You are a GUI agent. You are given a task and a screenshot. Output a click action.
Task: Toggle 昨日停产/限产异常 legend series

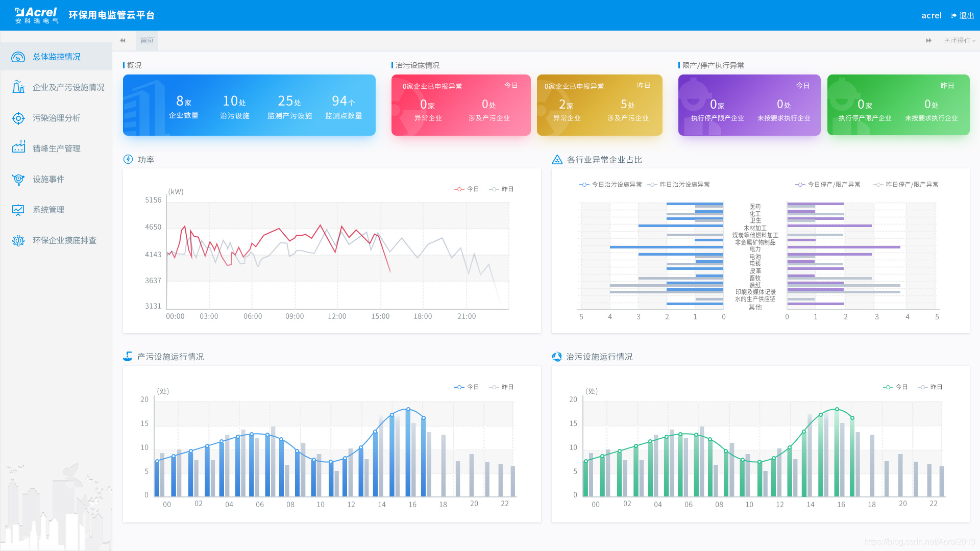coord(905,185)
